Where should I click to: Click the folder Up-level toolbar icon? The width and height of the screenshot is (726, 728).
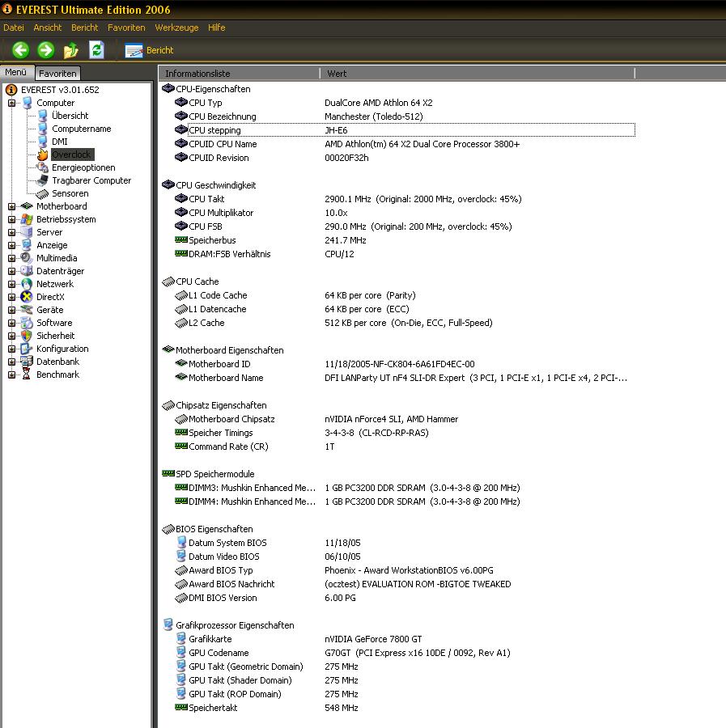70,49
